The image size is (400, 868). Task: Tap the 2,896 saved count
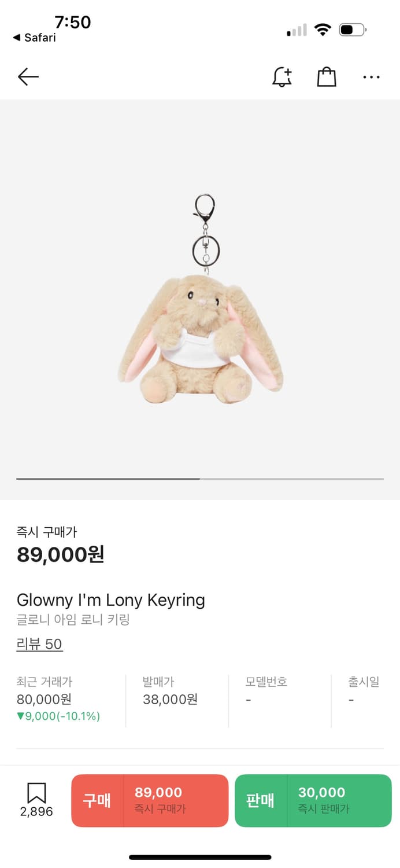tap(36, 812)
